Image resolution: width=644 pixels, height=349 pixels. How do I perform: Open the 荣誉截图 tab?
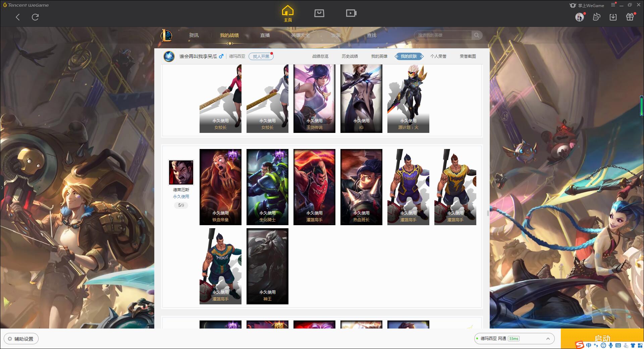(x=468, y=56)
